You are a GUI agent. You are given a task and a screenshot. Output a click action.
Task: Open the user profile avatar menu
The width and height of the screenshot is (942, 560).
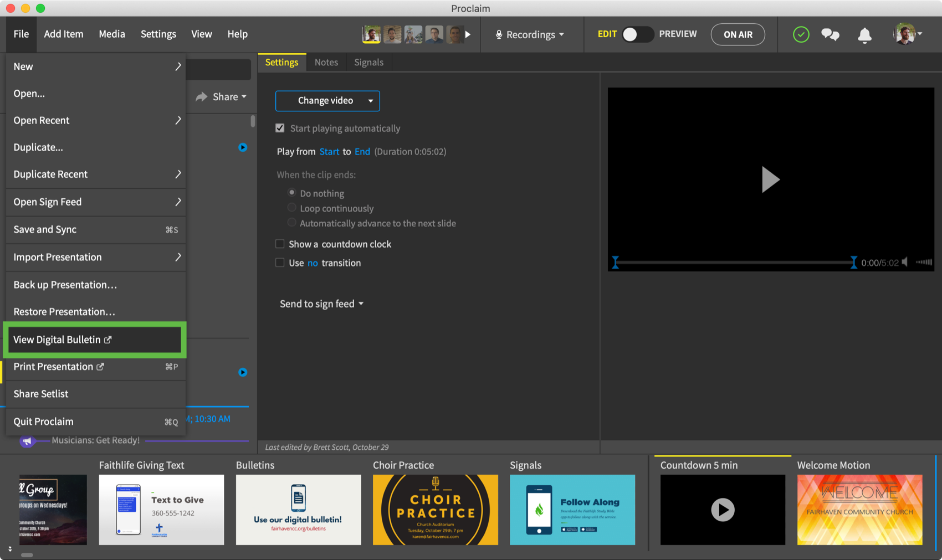click(907, 34)
